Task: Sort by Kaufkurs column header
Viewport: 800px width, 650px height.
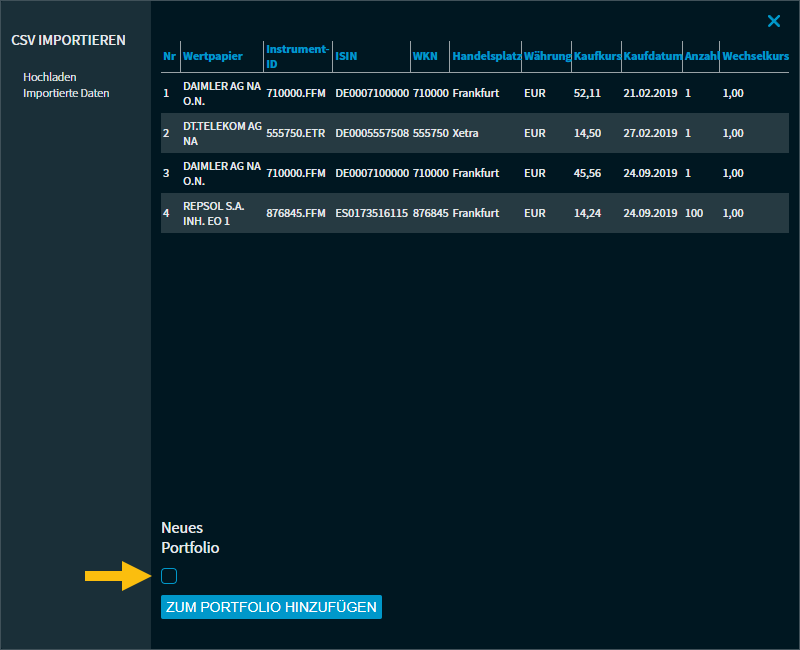Action: 596,56
